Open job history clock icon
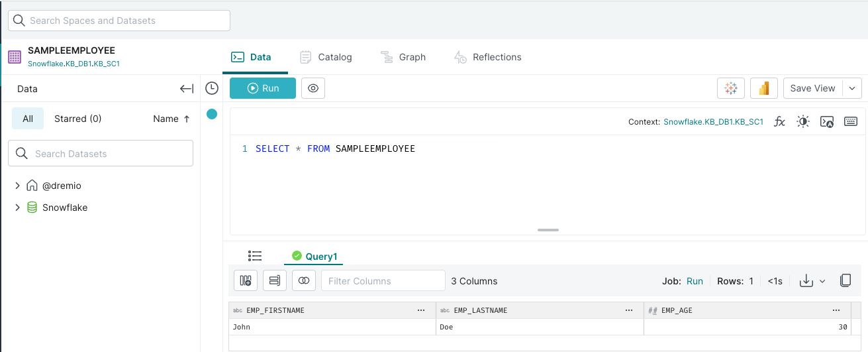868x352 pixels. pos(212,88)
